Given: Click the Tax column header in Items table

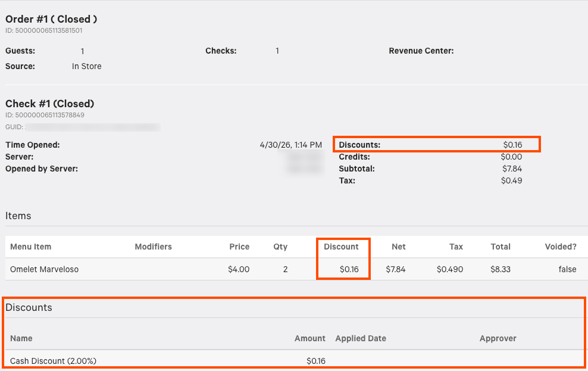Looking at the screenshot, I should pos(456,247).
